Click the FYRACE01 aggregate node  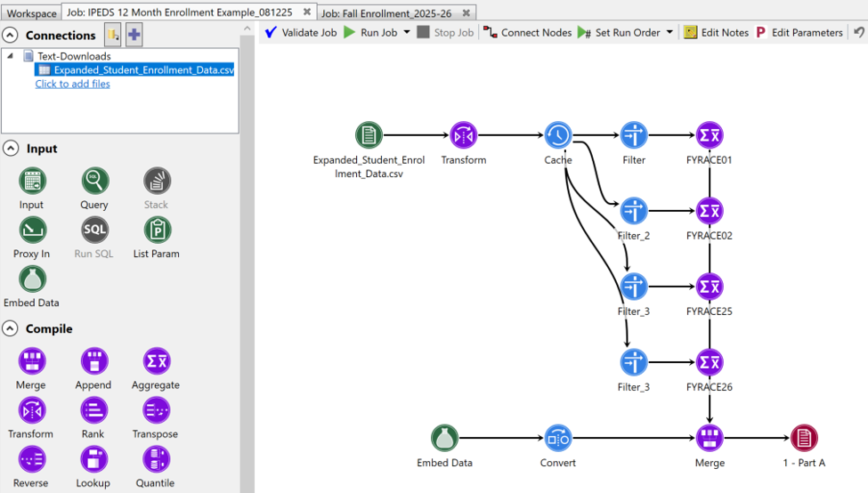(710, 135)
